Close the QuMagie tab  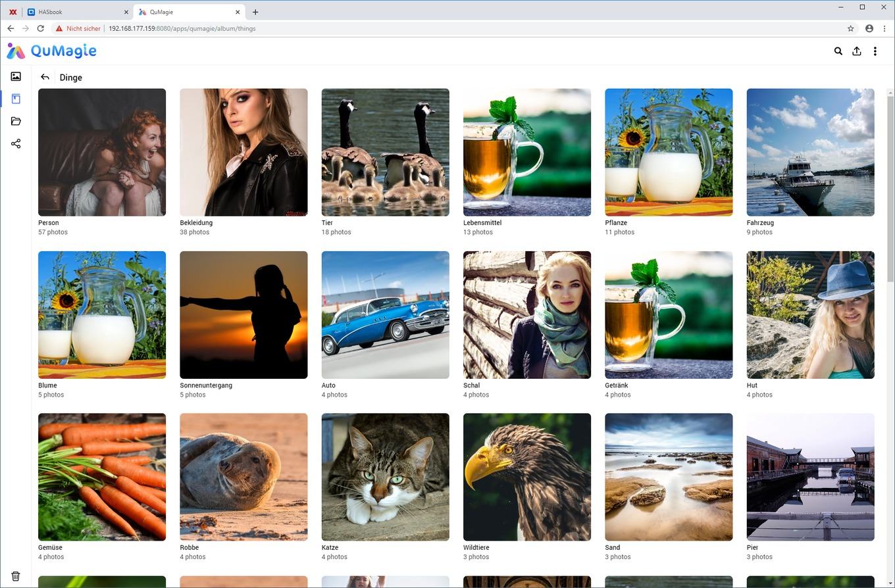click(x=238, y=12)
